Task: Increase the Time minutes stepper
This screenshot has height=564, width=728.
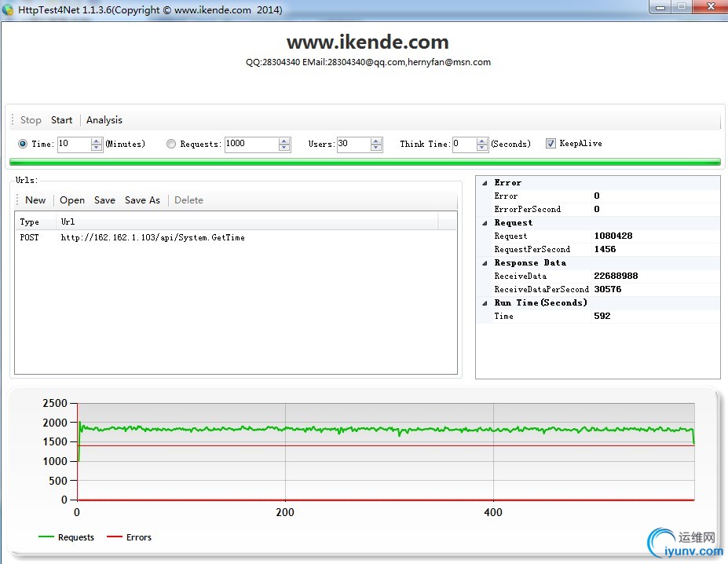Action: (97, 141)
